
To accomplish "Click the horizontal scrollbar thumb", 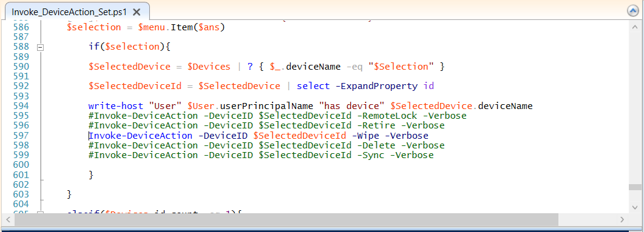I will click(x=286, y=220).
